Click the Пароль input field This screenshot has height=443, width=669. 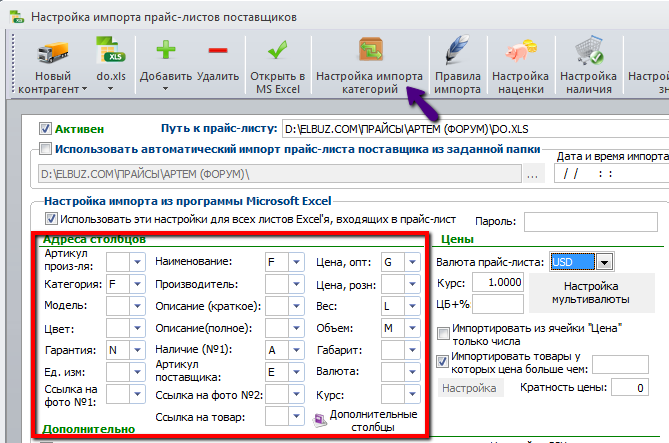(591, 222)
